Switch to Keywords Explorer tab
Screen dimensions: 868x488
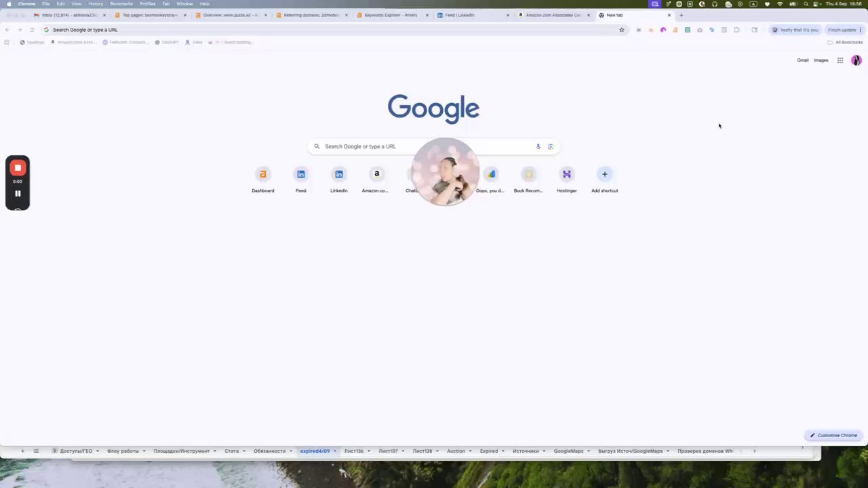pyautogui.click(x=393, y=15)
